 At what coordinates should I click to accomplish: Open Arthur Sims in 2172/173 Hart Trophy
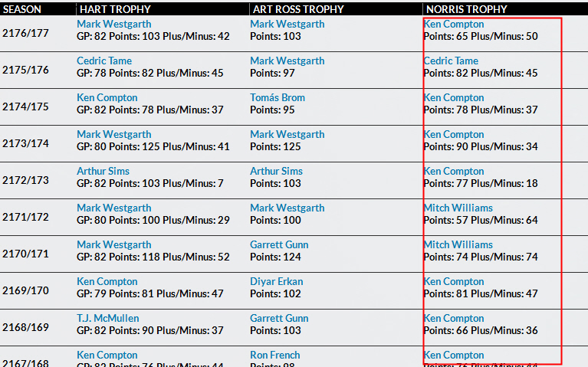tap(103, 171)
